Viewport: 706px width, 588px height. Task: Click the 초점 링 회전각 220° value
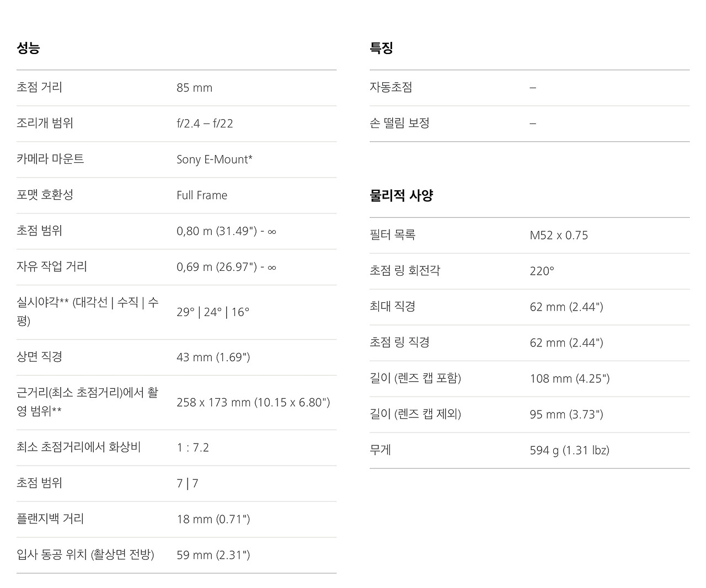542,271
